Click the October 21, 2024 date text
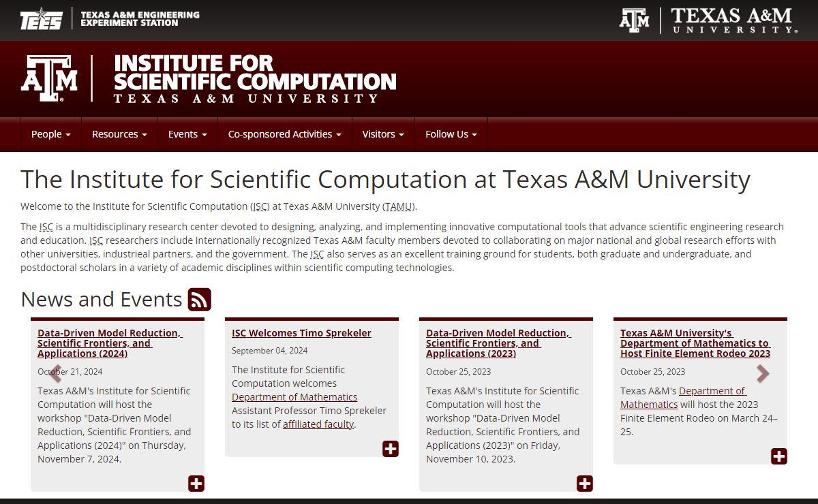Viewport: 818px width, 504px height. click(x=70, y=372)
